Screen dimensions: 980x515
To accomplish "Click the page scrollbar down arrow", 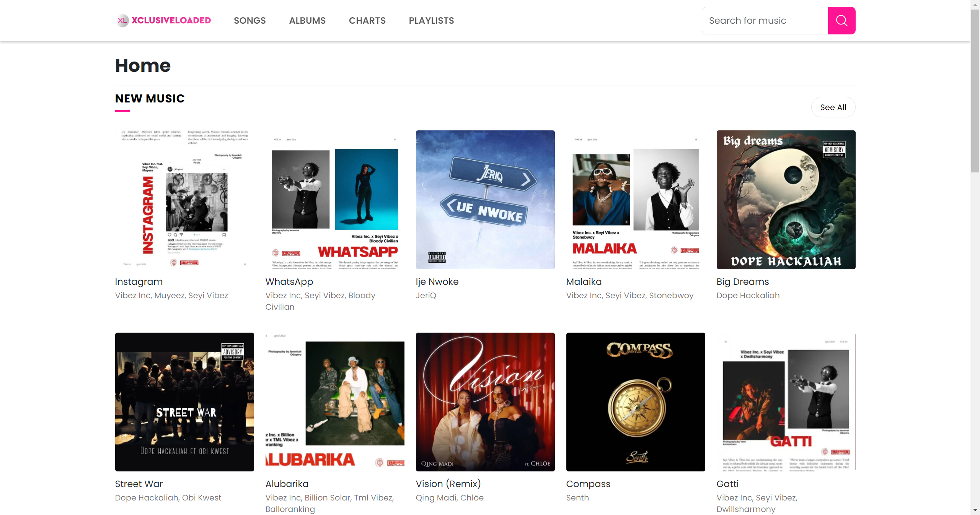I will click(975, 510).
